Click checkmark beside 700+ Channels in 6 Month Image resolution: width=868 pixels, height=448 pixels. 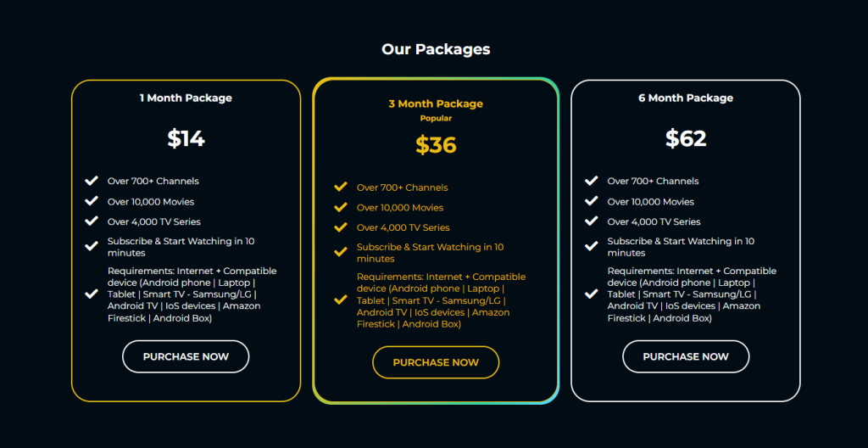coord(592,181)
